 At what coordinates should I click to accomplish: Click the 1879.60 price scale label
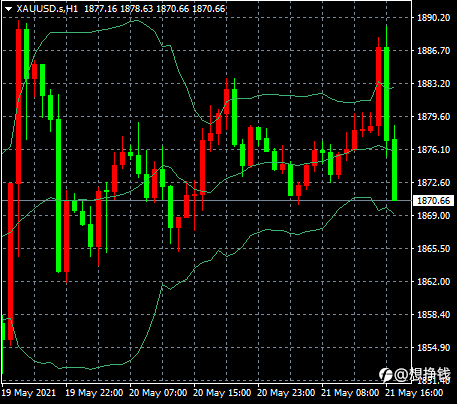click(433, 117)
